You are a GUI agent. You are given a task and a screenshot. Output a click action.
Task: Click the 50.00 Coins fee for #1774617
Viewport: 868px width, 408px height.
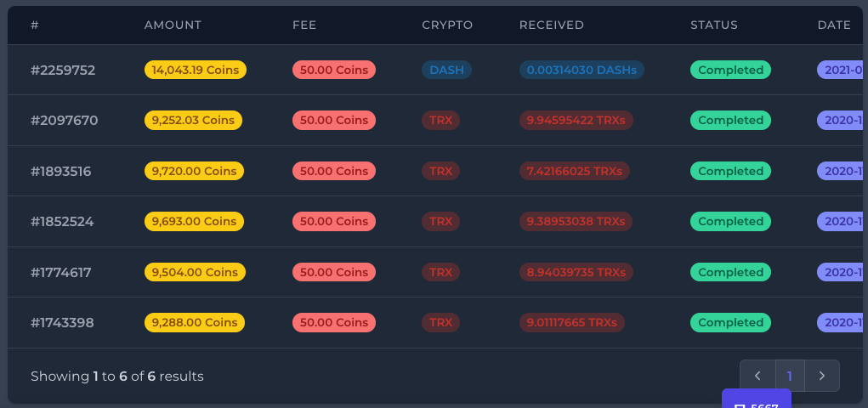pyautogui.click(x=334, y=272)
